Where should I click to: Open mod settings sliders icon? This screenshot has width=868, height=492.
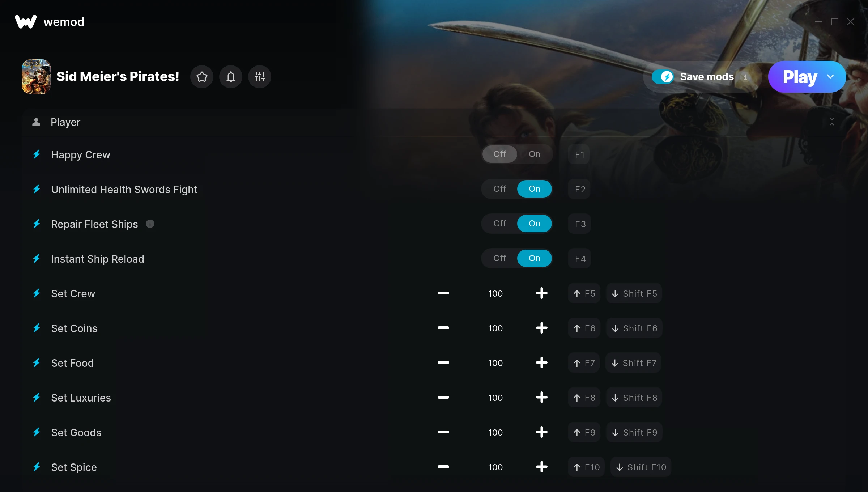click(x=260, y=77)
